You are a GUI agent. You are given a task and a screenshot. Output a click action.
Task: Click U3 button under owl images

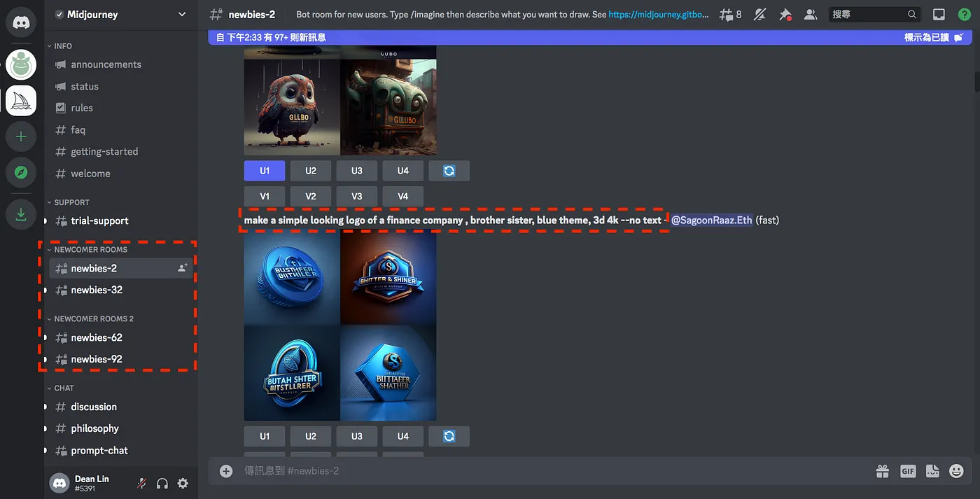click(357, 171)
